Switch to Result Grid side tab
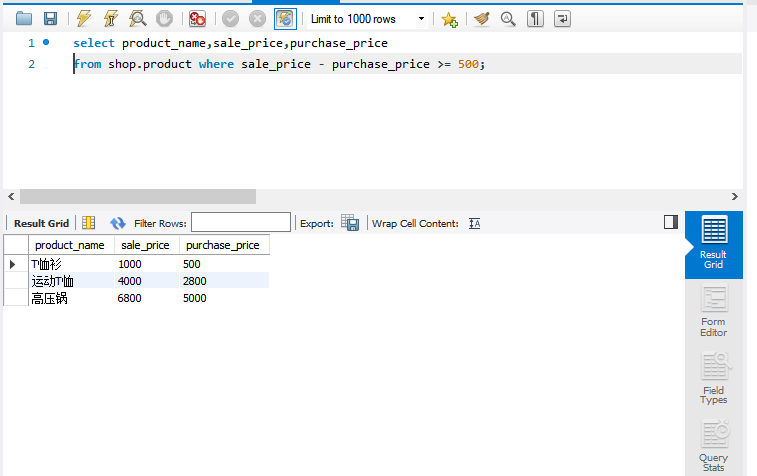This screenshot has width=757, height=476. [x=714, y=245]
